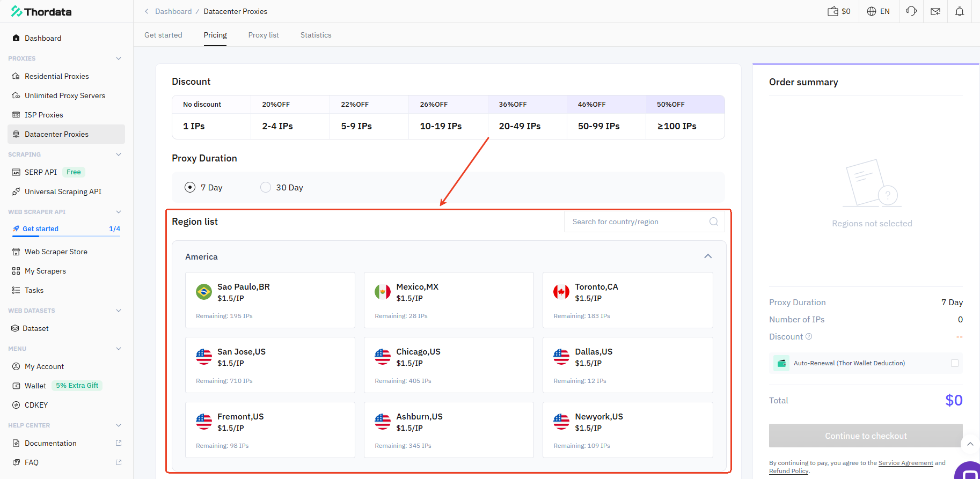Click Wallet icon in sidebar

16,386
